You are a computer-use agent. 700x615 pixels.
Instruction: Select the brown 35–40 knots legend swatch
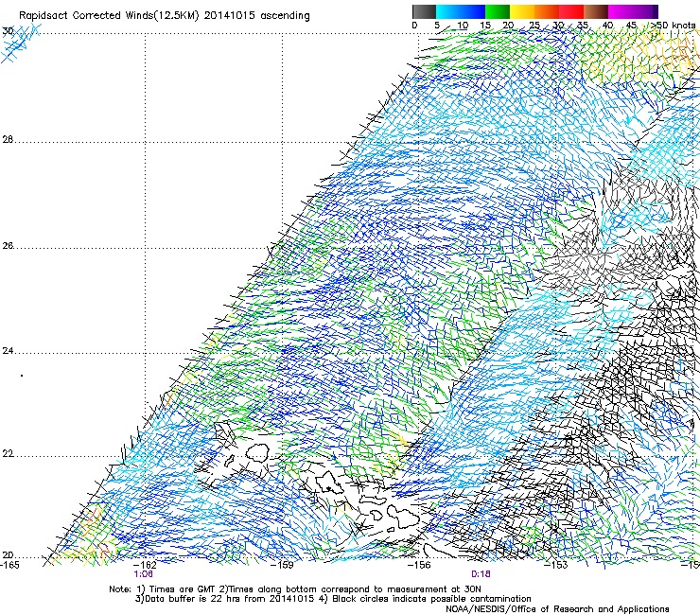(596, 11)
